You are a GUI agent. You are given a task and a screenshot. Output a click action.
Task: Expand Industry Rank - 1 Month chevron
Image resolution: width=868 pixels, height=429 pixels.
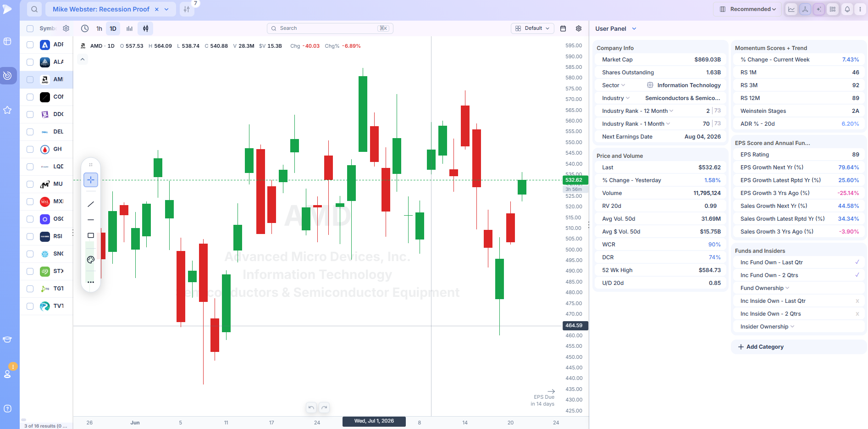(668, 124)
